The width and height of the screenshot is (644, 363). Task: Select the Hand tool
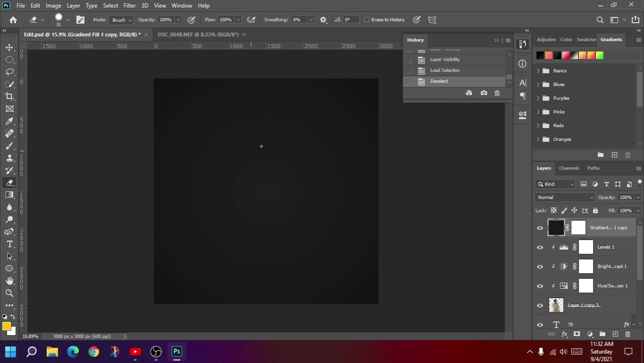tap(9, 281)
